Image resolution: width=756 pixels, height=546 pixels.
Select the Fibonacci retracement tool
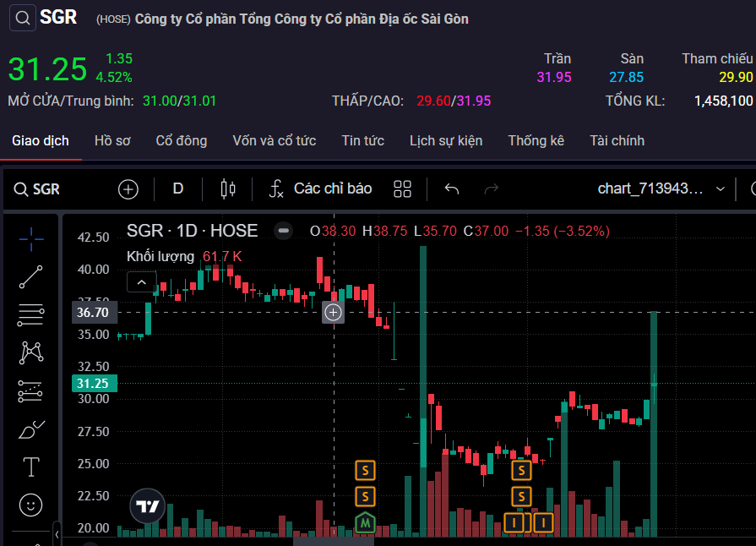(31, 315)
